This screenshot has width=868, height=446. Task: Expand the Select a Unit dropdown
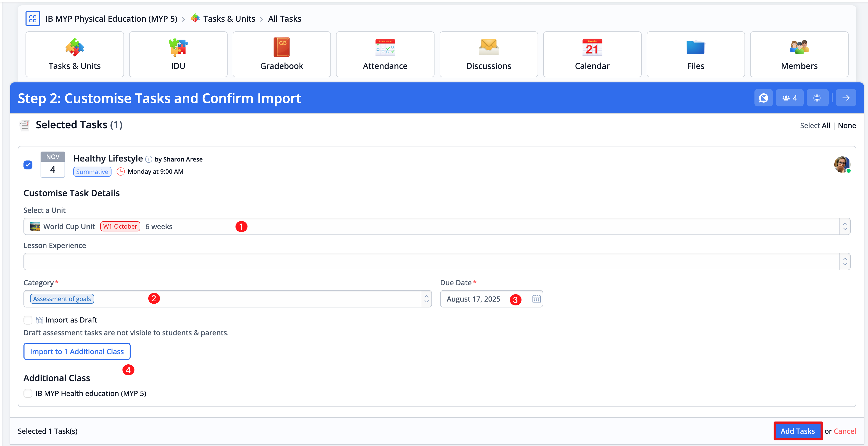pyautogui.click(x=845, y=226)
